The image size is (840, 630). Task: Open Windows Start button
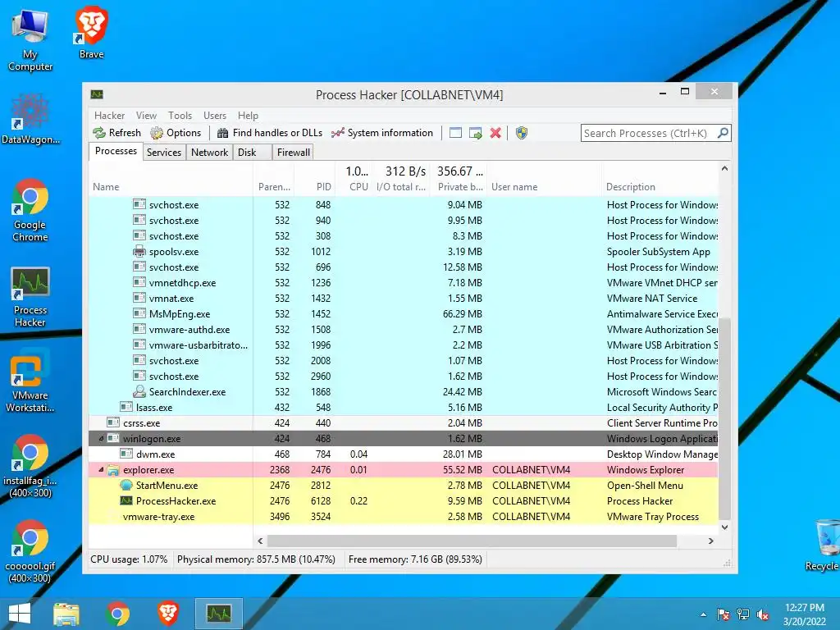[20, 614]
